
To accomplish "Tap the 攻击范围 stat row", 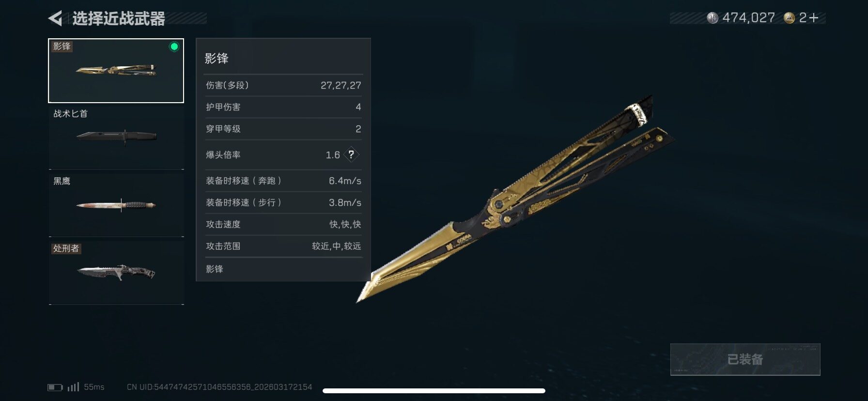I will (283, 246).
